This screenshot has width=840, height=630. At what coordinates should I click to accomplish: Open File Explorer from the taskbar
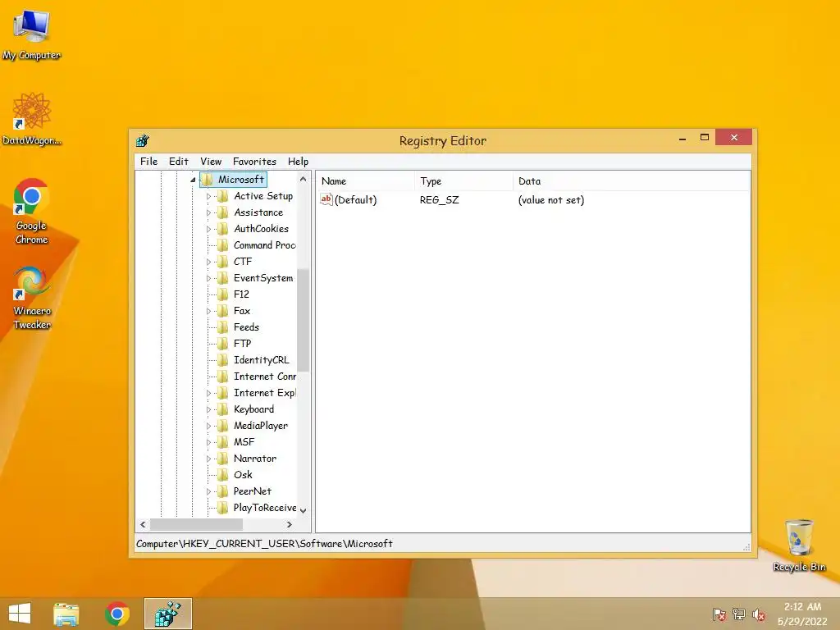66,614
